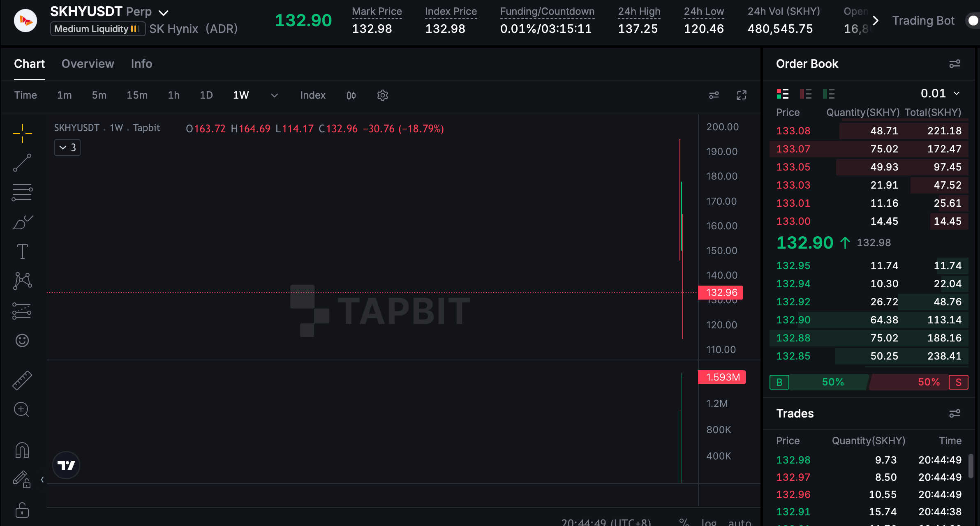
Task: Select the brush drawing tool
Action: [x=22, y=222]
